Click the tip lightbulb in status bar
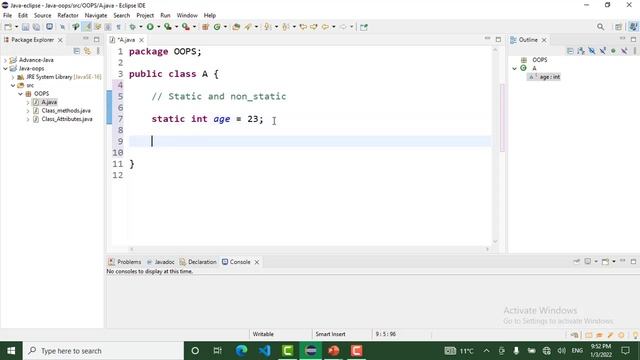This screenshot has width=640, height=360. coord(635,335)
